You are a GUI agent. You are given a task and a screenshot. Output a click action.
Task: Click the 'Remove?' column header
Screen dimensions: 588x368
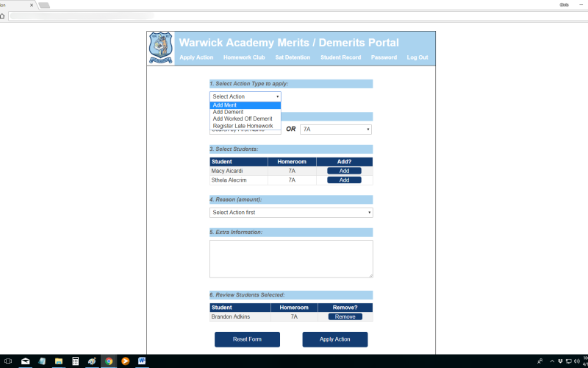point(345,308)
